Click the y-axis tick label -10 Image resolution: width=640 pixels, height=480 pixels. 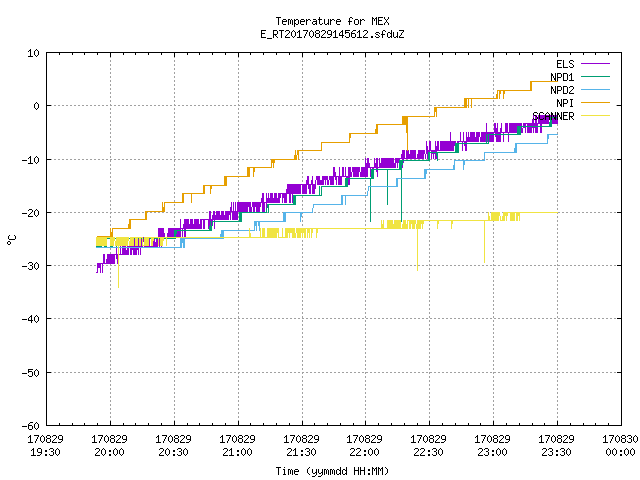pos(31,160)
